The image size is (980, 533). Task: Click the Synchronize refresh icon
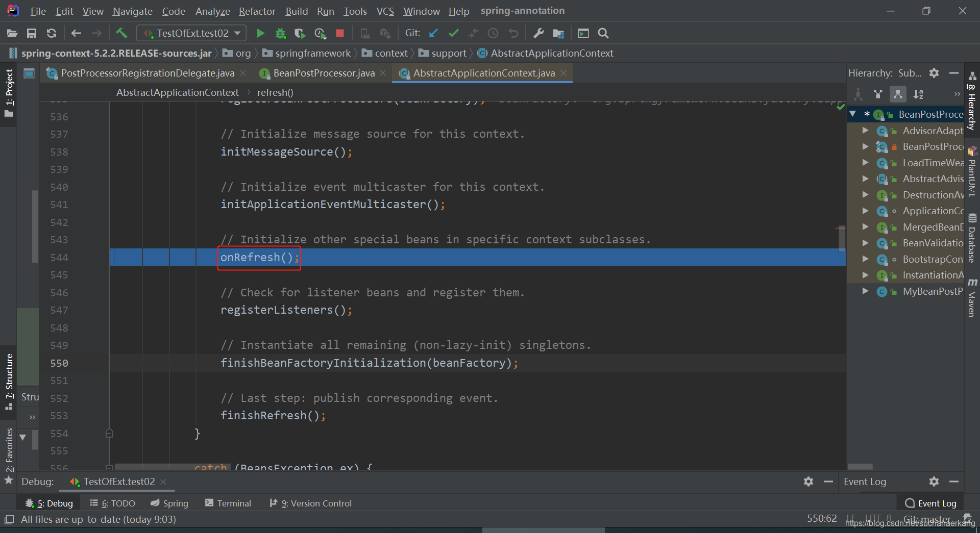(52, 34)
